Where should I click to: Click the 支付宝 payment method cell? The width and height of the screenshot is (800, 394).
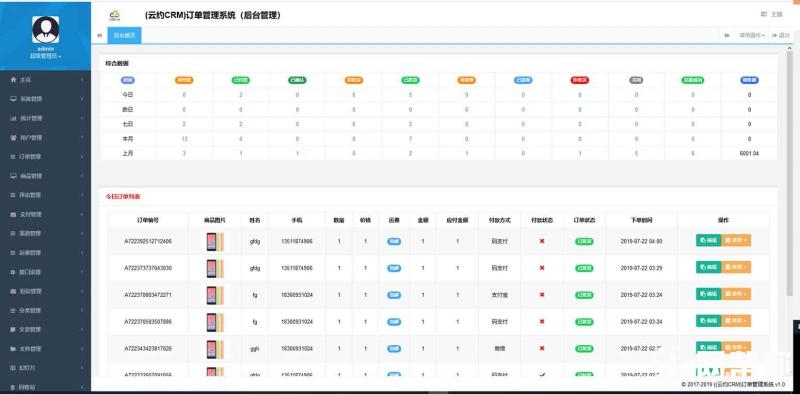pyautogui.click(x=499, y=295)
